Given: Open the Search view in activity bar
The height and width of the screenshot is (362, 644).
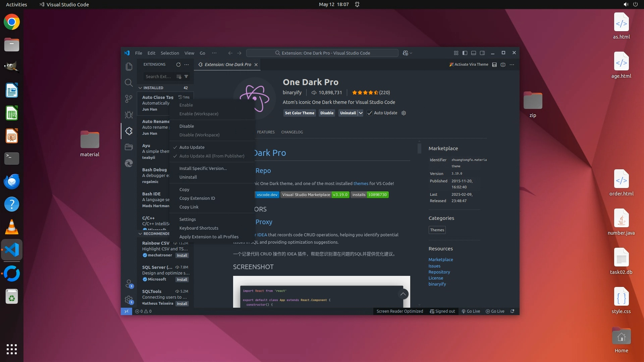Looking at the screenshot, I should coord(129,83).
